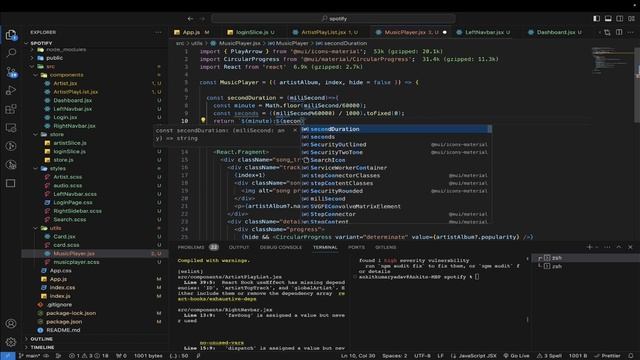Image resolution: width=640 pixels, height=360 pixels.
Task: Click the 3 Spell indicator
Action: [x=549, y=356]
